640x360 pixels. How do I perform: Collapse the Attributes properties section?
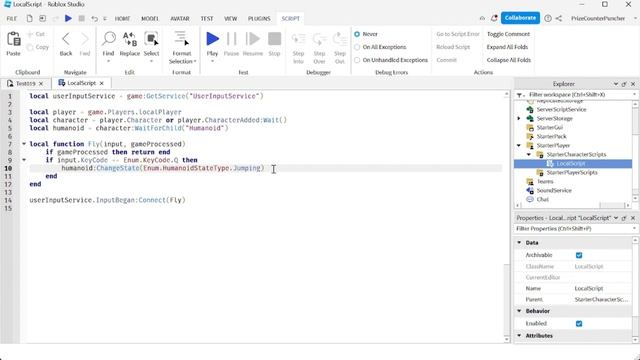[520, 336]
